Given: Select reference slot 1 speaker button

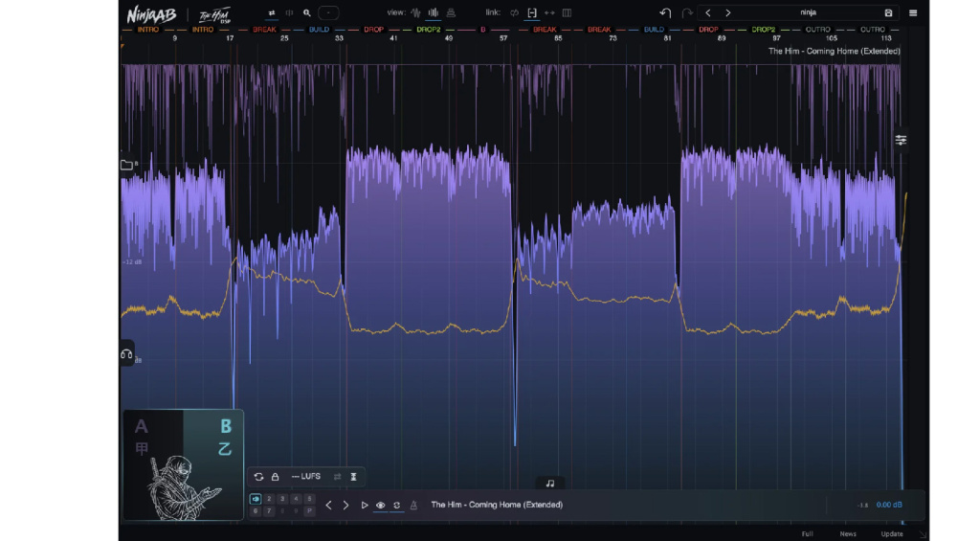Looking at the screenshot, I should tap(256, 499).
